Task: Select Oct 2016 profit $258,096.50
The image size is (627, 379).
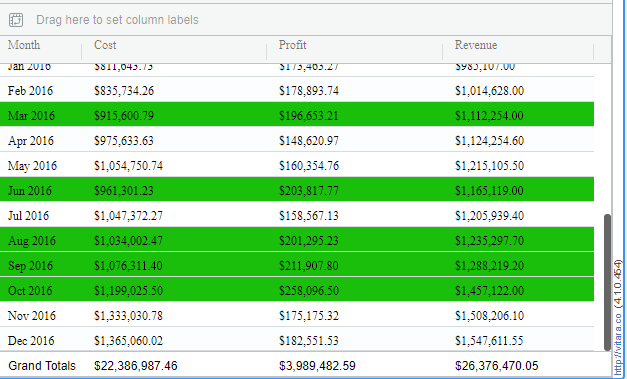Action: coord(309,291)
